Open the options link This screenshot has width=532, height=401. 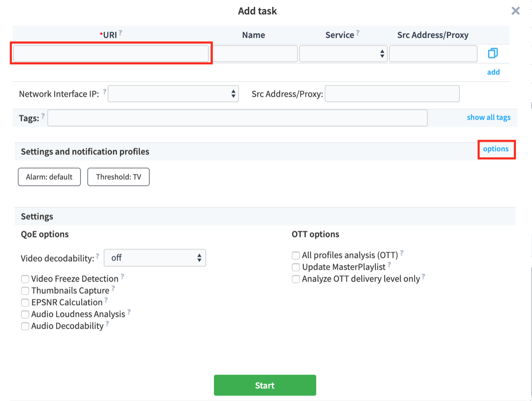coord(496,149)
